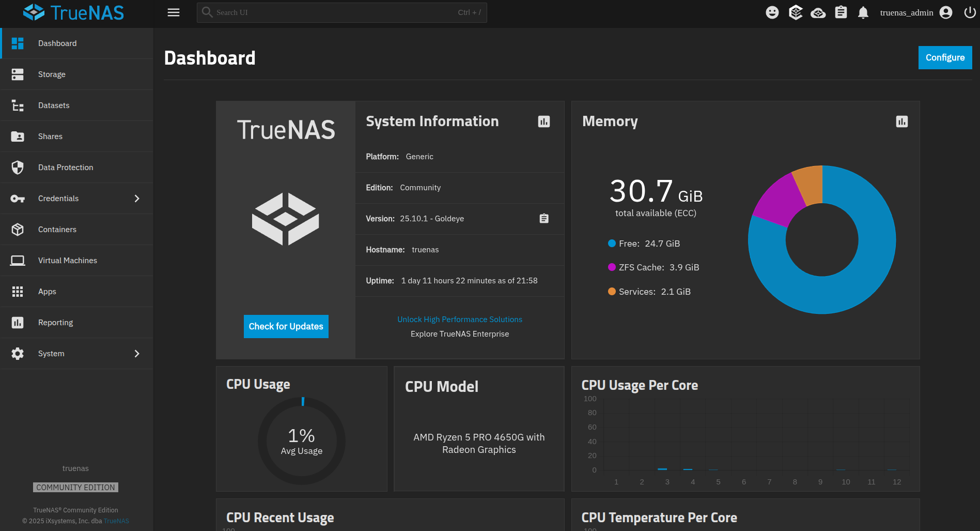The image size is (980, 531).
Task: Open the alerts bell notification icon
Action: pos(863,12)
